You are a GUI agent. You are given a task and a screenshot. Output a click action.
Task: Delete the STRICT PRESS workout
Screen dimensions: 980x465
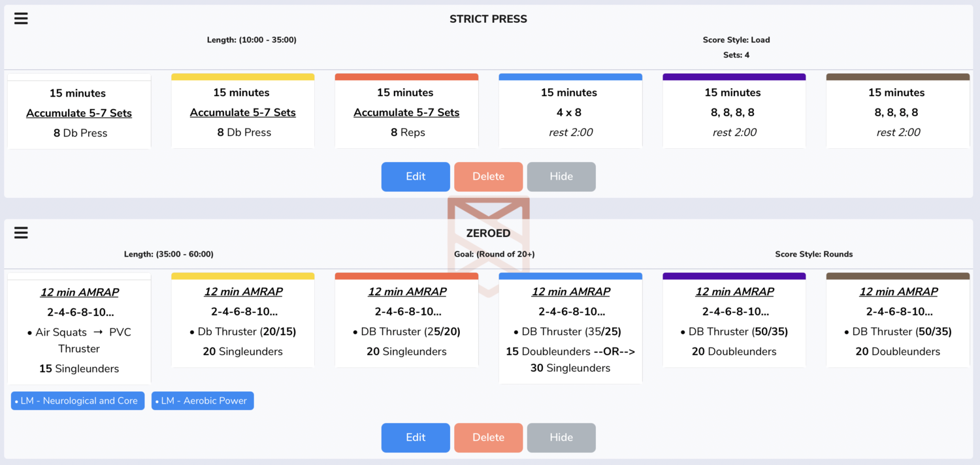[489, 176]
